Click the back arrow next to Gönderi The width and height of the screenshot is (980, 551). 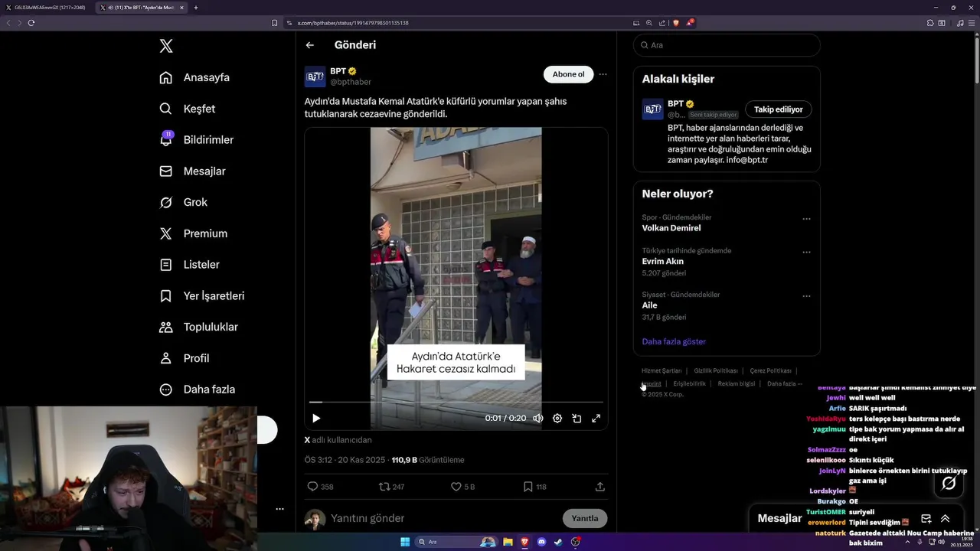pos(309,45)
